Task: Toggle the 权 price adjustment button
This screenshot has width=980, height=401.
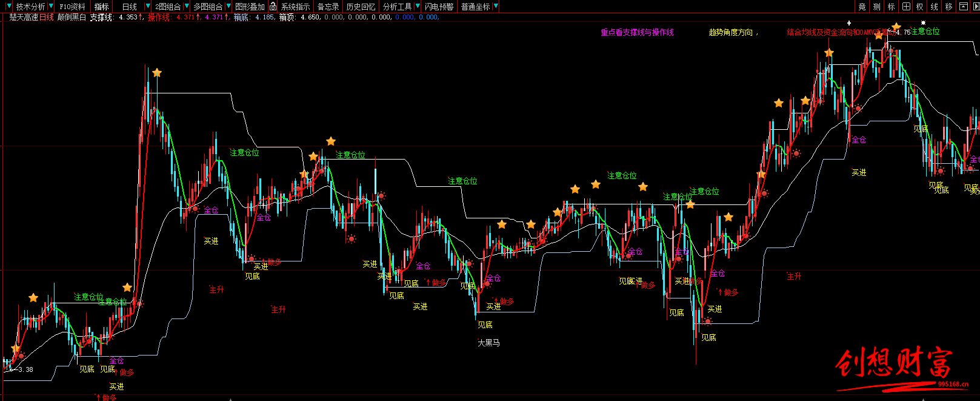Action: click(x=920, y=7)
